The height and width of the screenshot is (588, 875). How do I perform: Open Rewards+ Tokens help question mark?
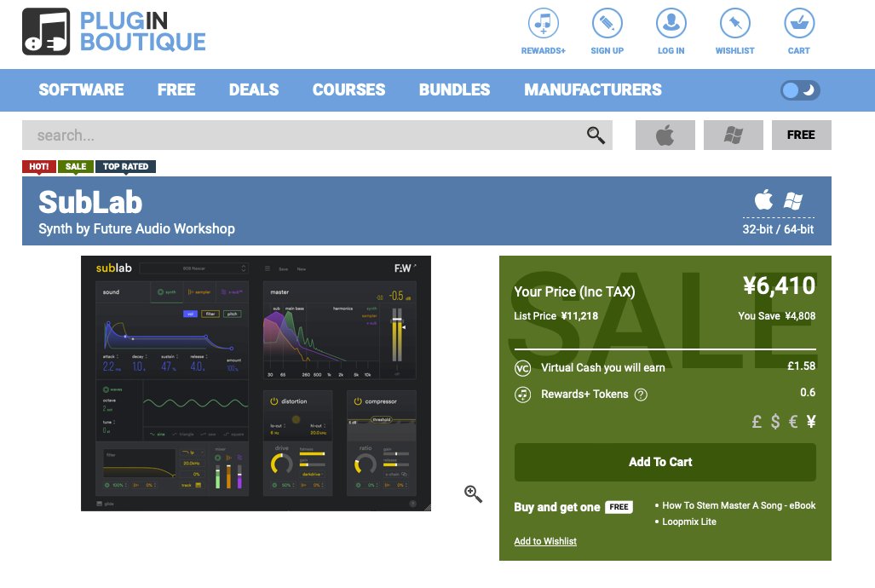click(x=642, y=395)
